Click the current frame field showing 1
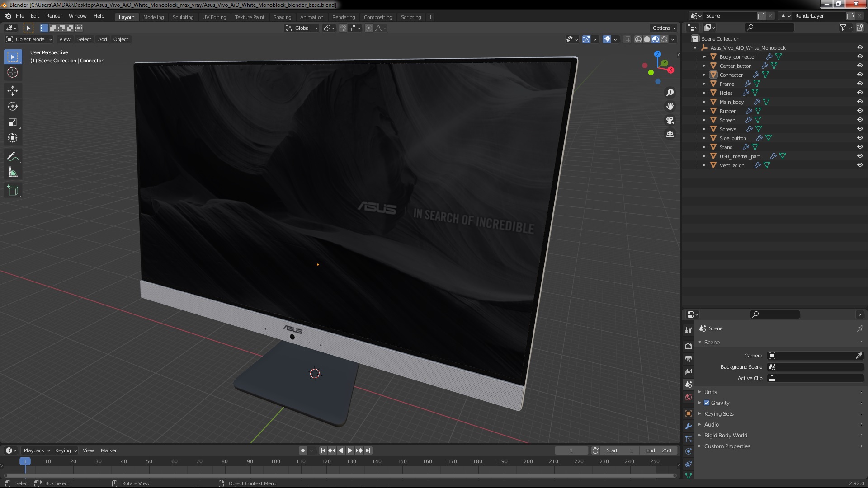This screenshot has width=868, height=488. coord(571,450)
